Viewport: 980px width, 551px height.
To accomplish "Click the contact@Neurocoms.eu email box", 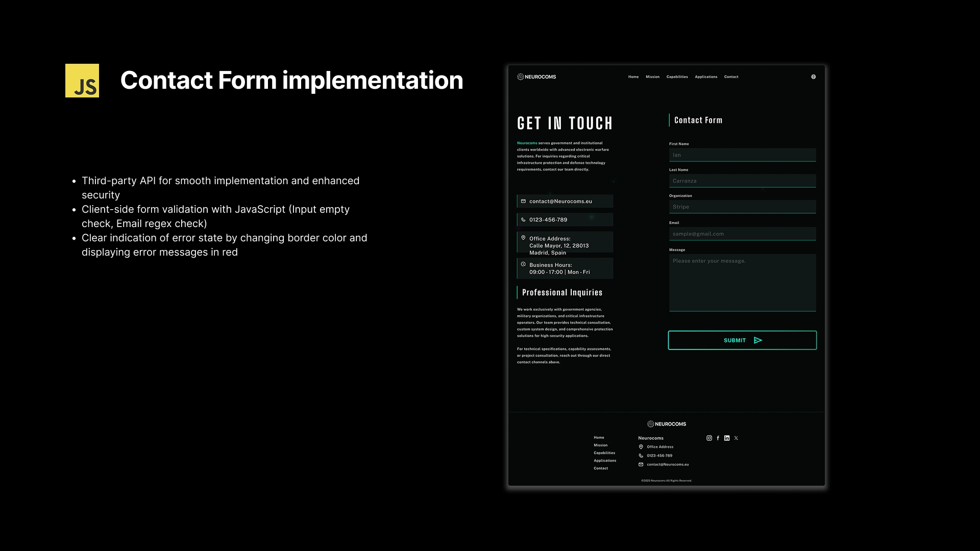I will pyautogui.click(x=565, y=202).
